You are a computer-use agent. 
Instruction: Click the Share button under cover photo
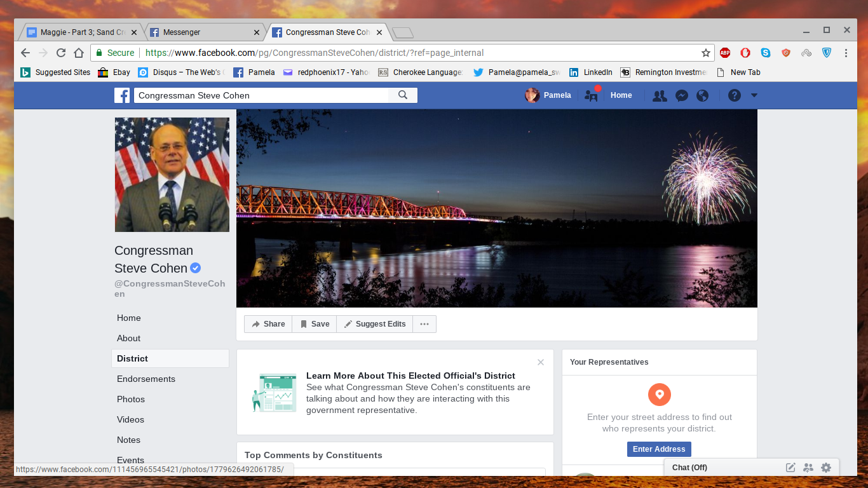pyautogui.click(x=268, y=324)
